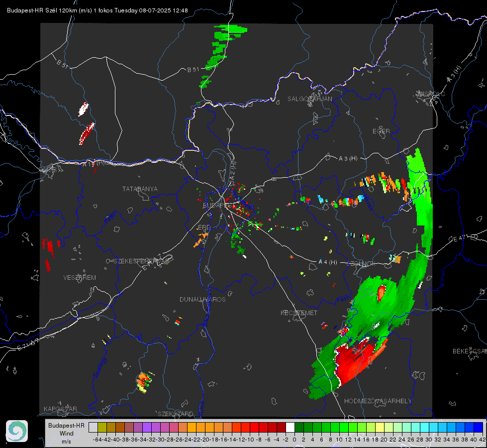
Task: Click the KECSKEMÉT city label
Action: coord(299,313)
